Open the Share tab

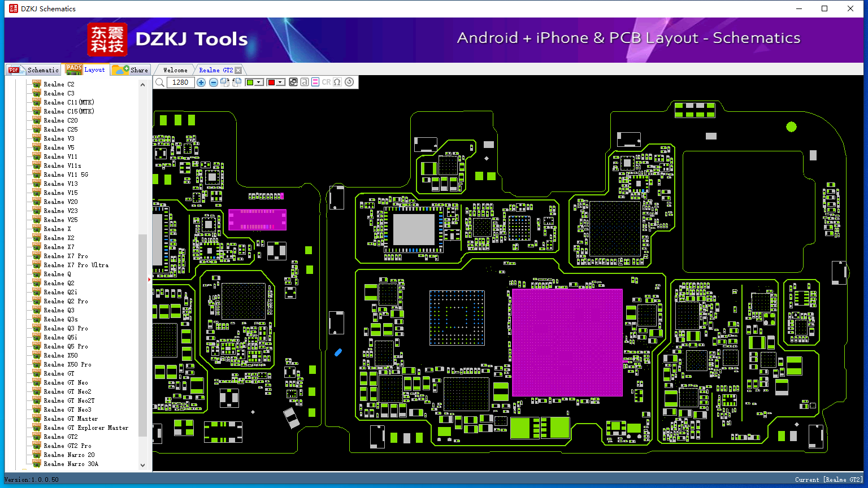click(130, 69)
